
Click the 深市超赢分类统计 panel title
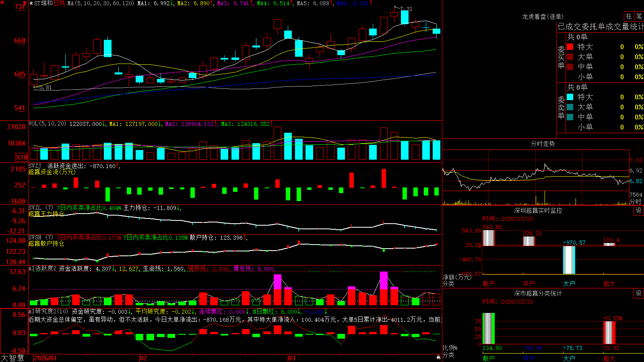click(538, 293)
